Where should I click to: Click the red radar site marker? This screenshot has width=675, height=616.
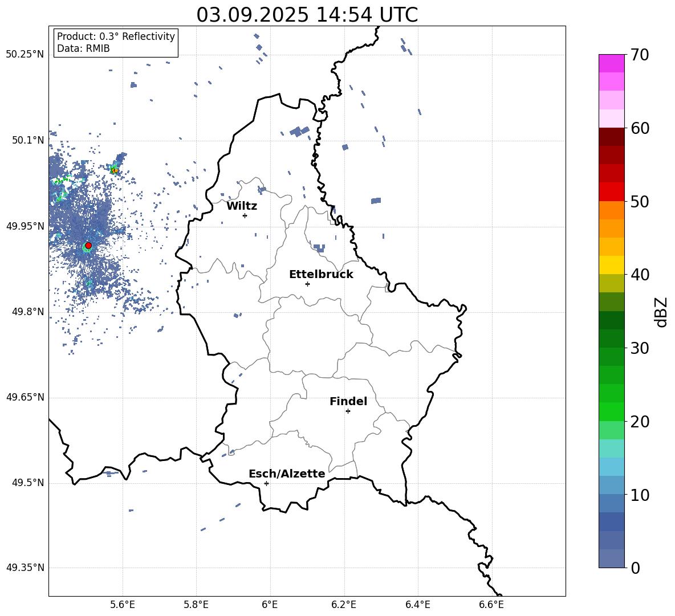88,246
